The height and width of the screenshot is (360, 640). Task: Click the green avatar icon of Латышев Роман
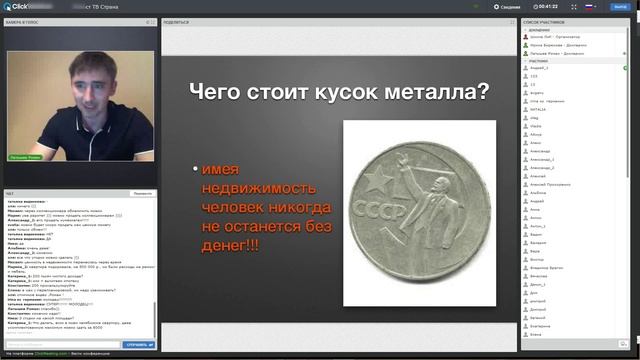pyautogui.click(x=526, y=53)
